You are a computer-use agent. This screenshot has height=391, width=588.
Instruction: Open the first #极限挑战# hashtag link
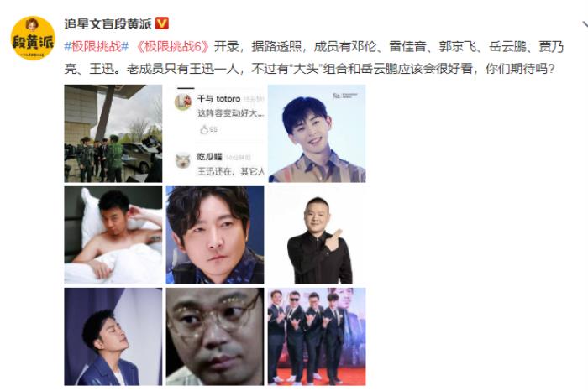(x=97, y=47)
